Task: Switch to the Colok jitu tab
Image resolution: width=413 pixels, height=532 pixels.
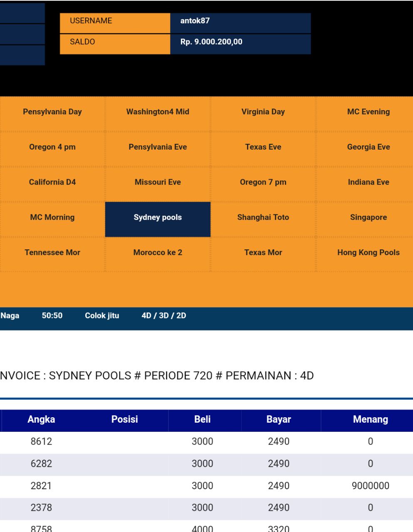Action: 102,316
